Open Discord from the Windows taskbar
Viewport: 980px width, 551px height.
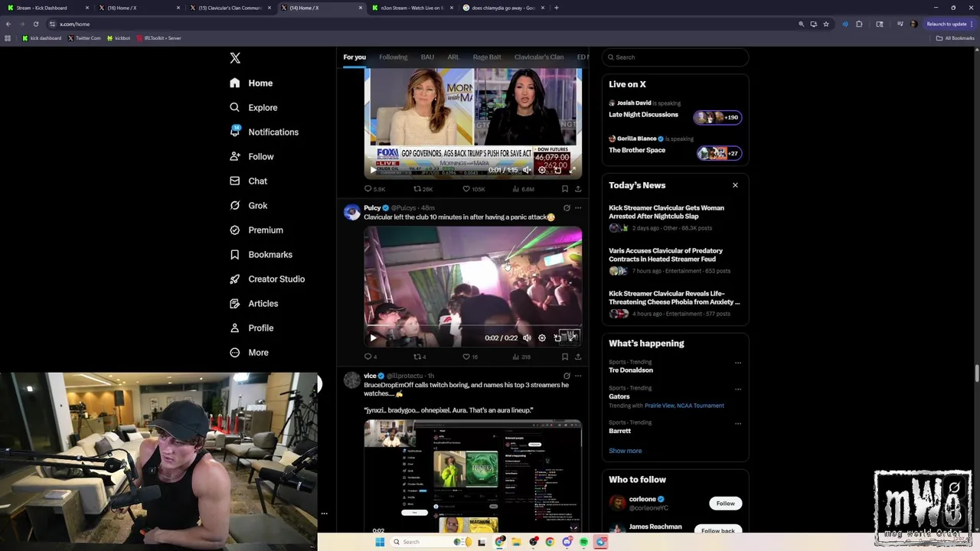[x=567, y=542]
